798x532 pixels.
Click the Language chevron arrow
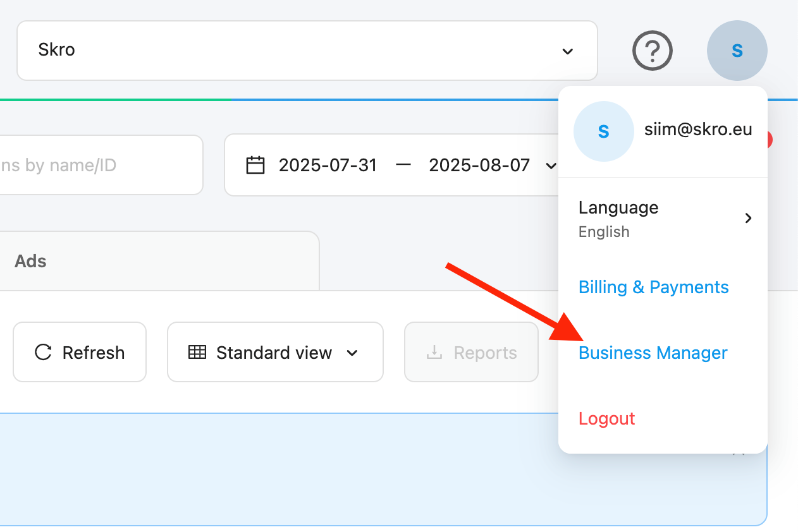pyautogui.click(x=749, y=219)
